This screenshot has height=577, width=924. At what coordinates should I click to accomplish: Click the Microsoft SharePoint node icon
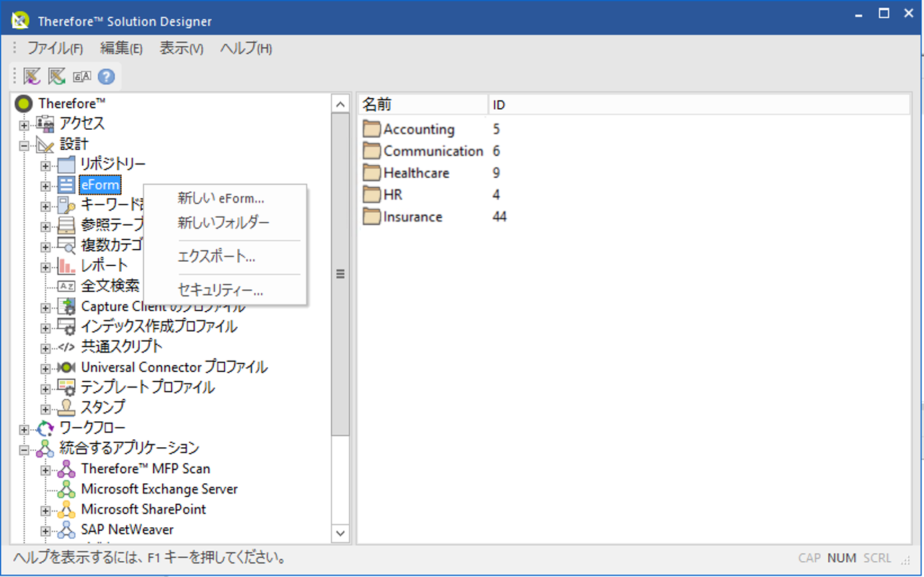click(66, 509)
